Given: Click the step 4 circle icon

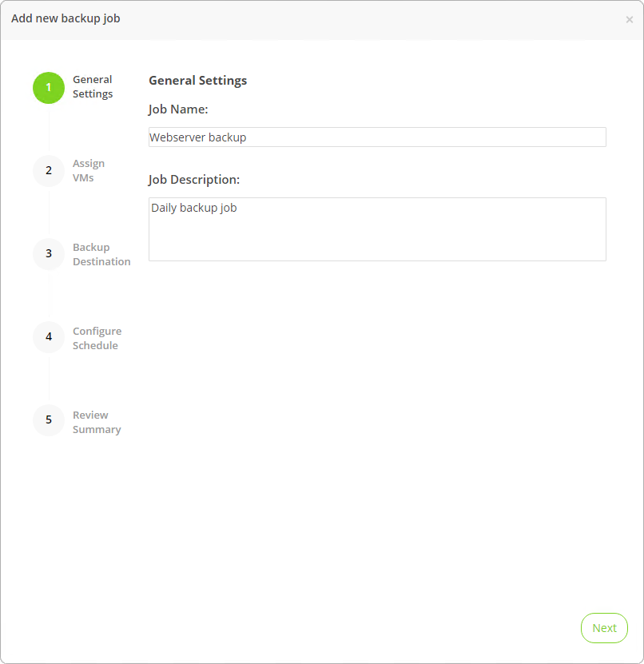Looking at the screenshot, I should [x=49, y=337].
